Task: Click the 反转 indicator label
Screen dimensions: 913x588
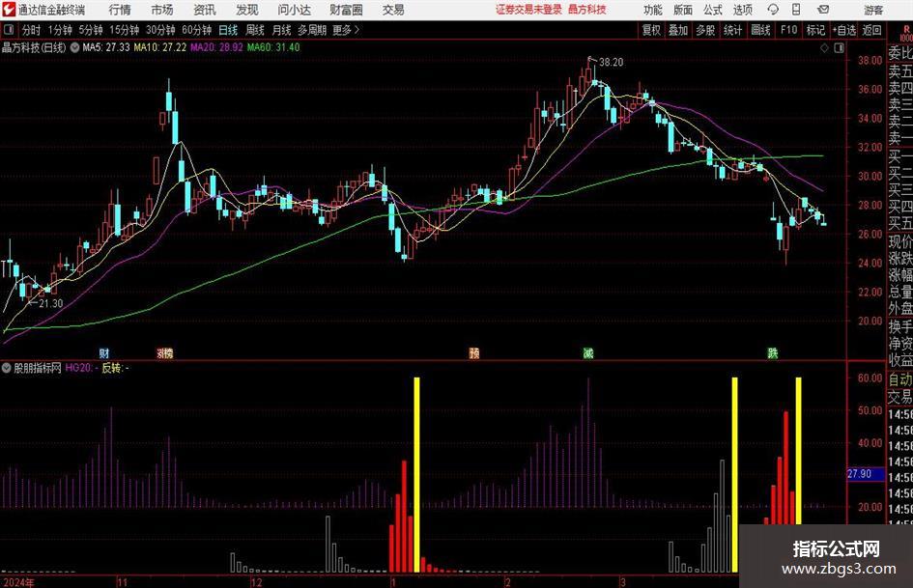Action: [112, 368]
